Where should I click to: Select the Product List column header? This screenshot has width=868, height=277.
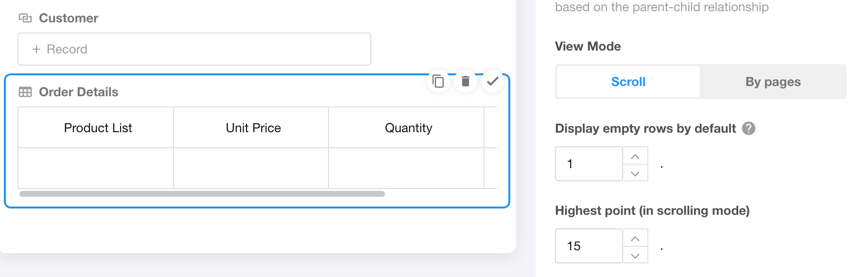pos(98,128)
